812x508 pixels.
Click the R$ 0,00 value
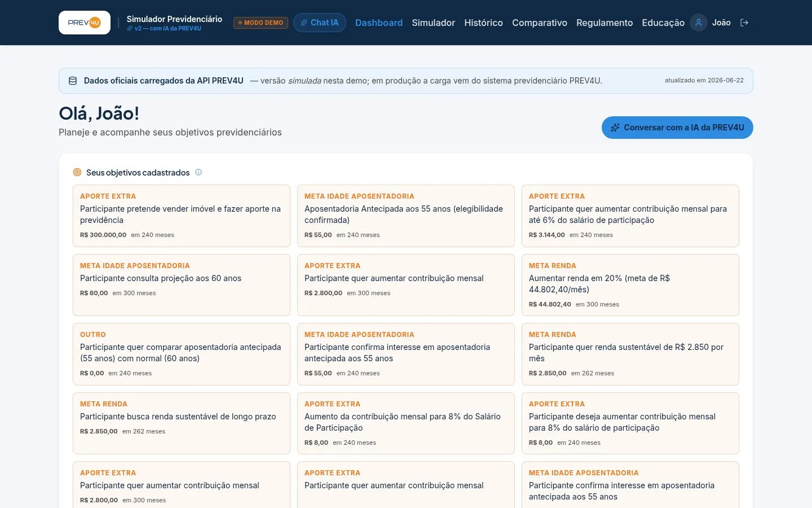(92, 373)
